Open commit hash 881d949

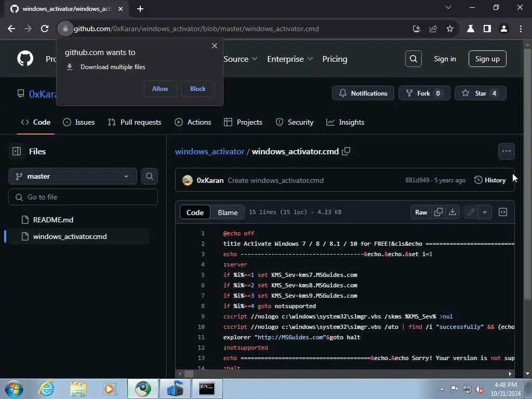(x=417, y=180)
